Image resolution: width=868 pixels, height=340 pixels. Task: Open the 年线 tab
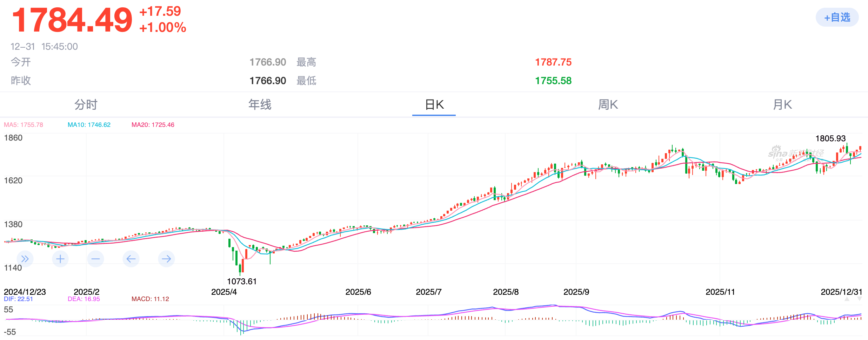[260, 104]
